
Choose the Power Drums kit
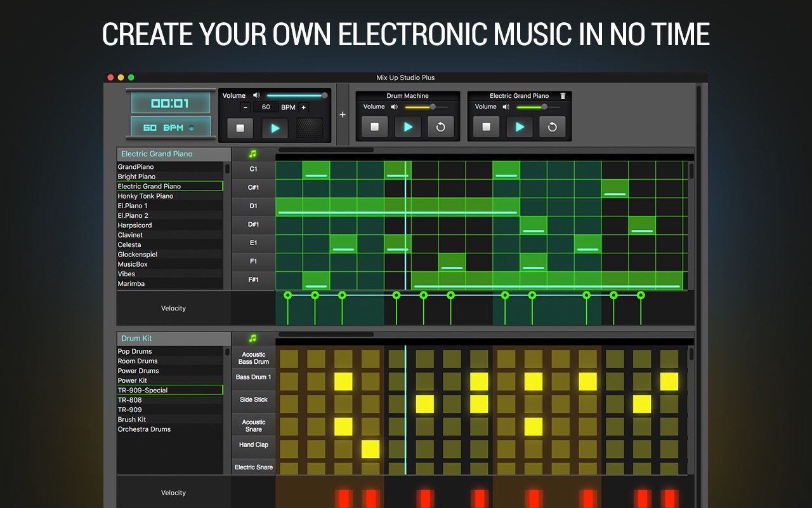tap(169, 371)
